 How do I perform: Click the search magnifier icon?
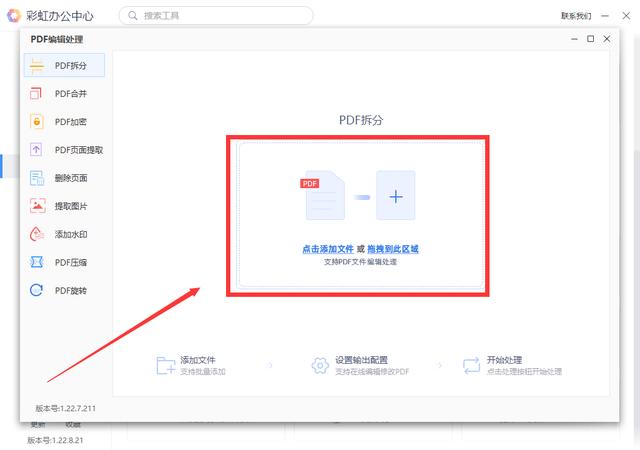[x=133, y=16]
